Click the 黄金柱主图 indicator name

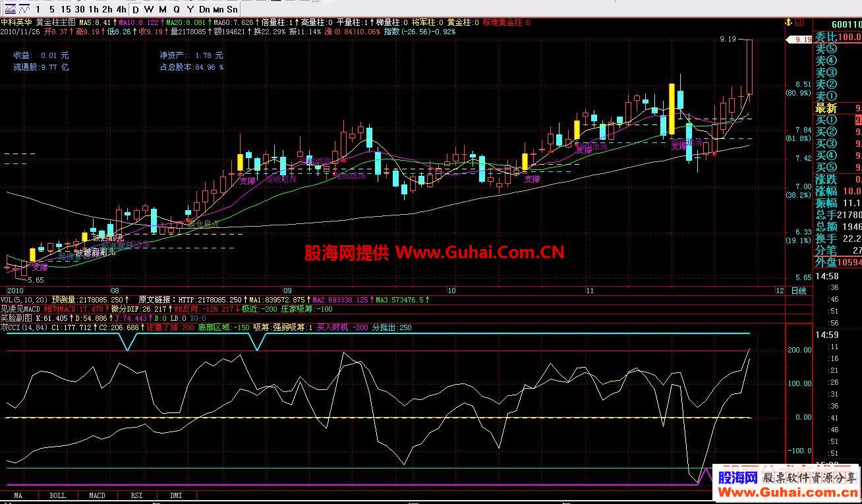[56, 22]
